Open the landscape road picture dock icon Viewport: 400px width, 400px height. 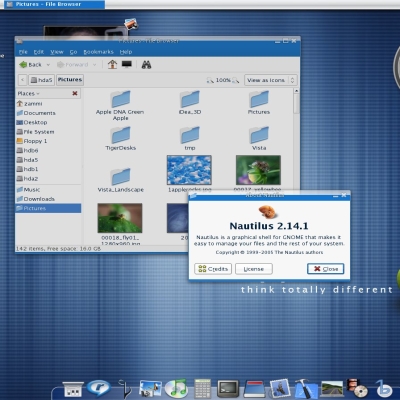(x=332, y=389)
